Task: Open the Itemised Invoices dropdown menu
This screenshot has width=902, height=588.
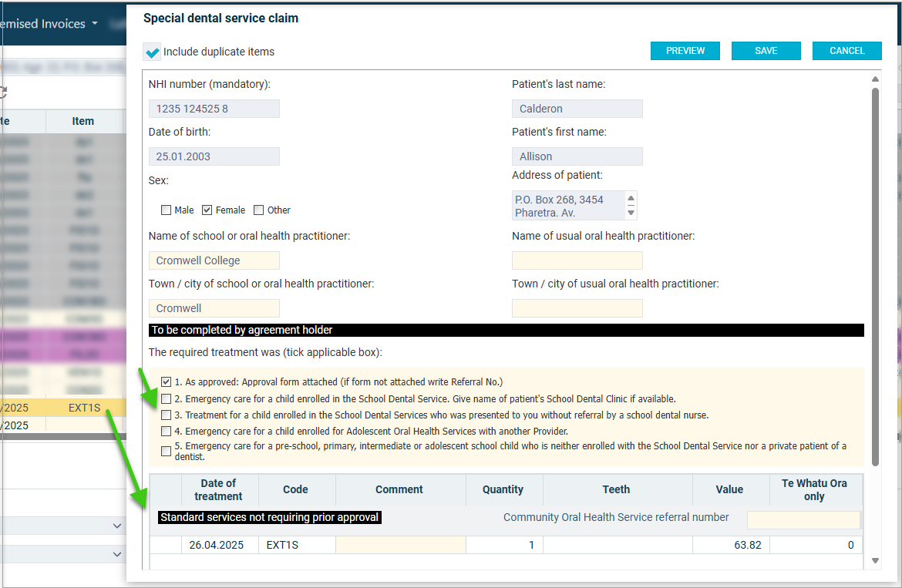Action: [x=49, y=24]
